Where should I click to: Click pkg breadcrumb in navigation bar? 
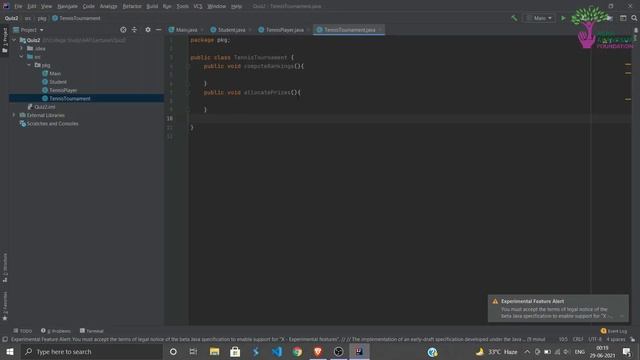pos(42,18)
